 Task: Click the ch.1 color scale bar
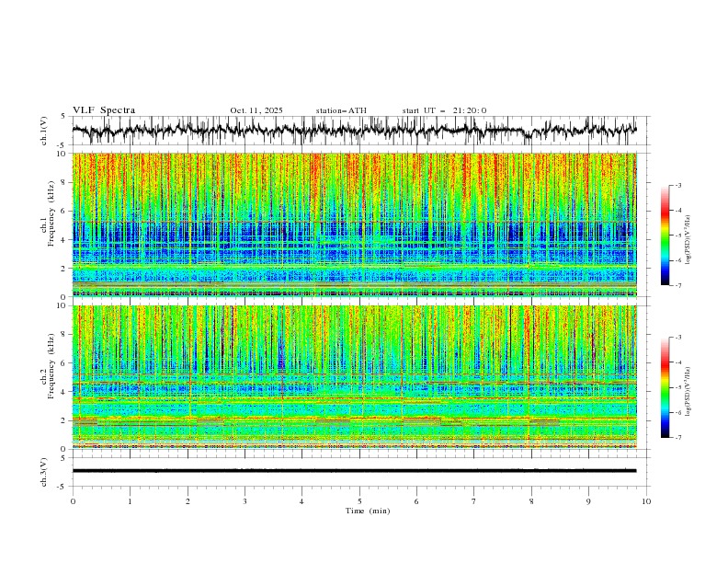tap(665, 236)
